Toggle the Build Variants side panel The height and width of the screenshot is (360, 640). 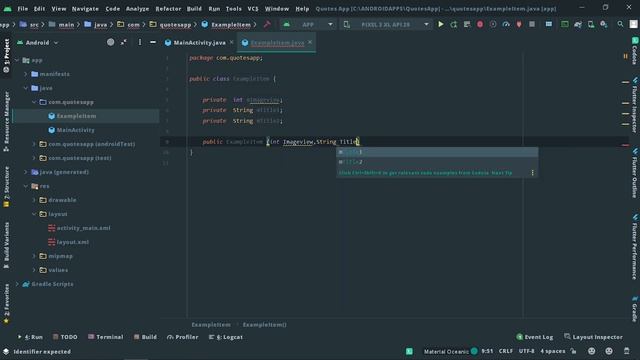(x=6, y=245)
